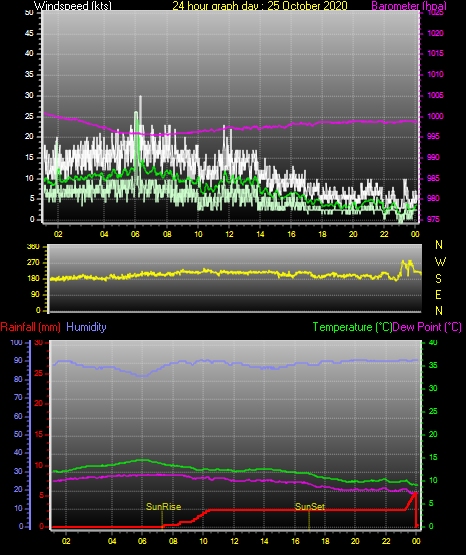Select the Dew Point (°C) legend label

tap(427, 327)
